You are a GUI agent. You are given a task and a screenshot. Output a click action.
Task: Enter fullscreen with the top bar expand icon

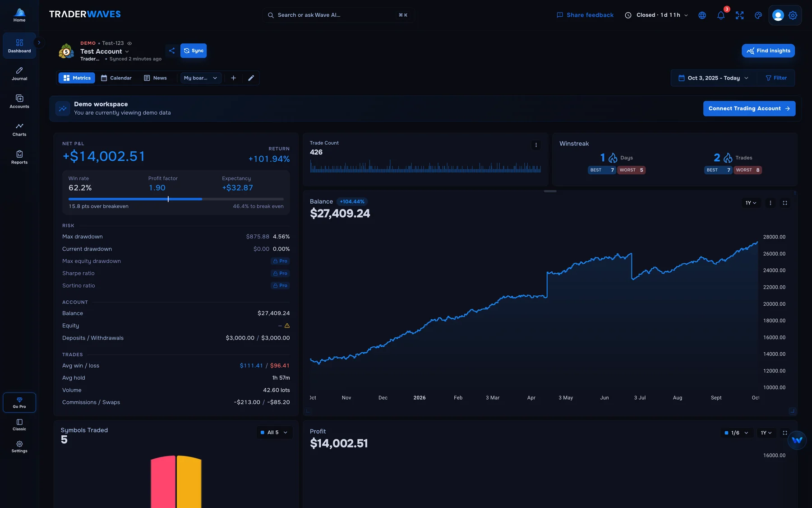tap(739, 15)
